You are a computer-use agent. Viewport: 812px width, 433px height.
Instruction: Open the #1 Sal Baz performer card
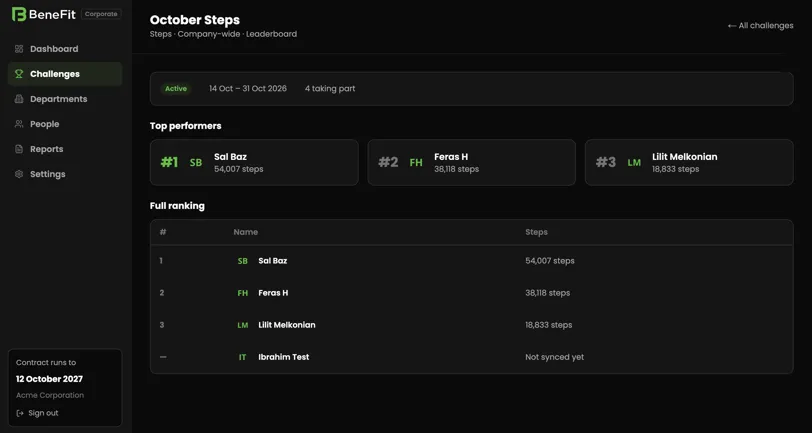254,163
